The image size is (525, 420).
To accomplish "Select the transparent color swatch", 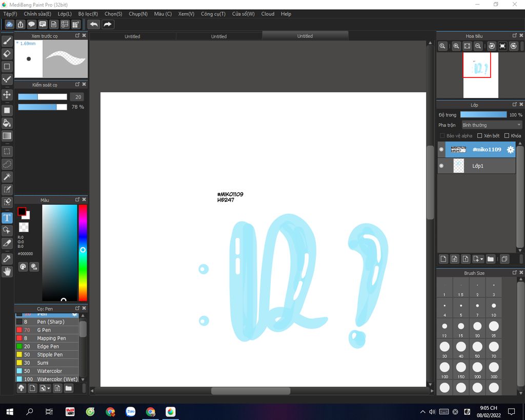I will (24, 227).
